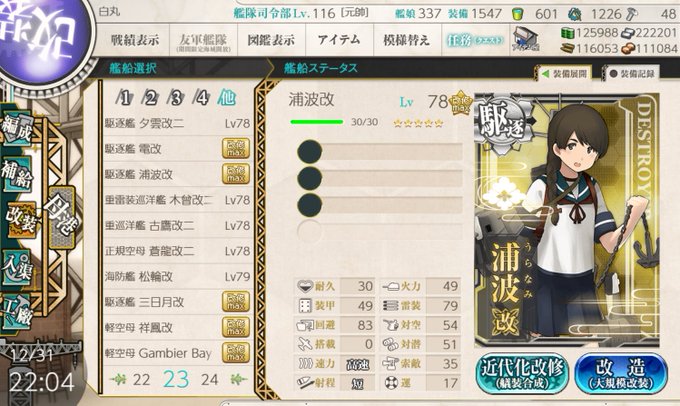
Task: Switch to fleet 2 tab
Action: tap(150, 98)
